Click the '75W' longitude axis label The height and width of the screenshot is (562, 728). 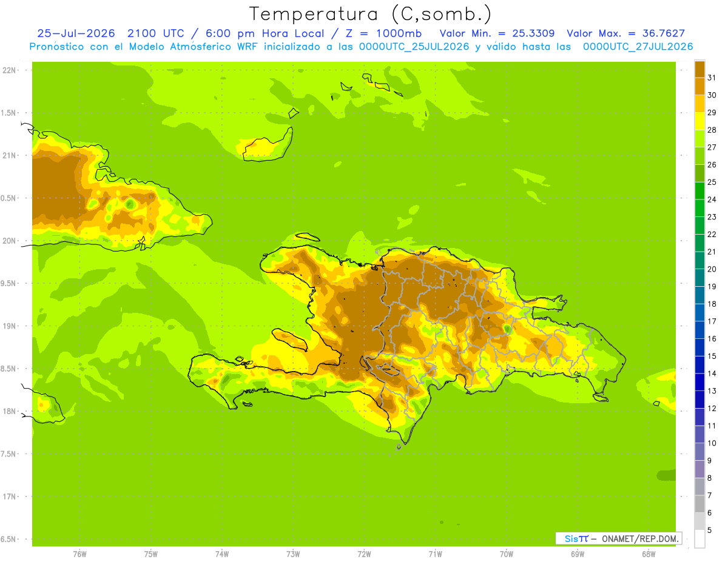pos(151,554)
